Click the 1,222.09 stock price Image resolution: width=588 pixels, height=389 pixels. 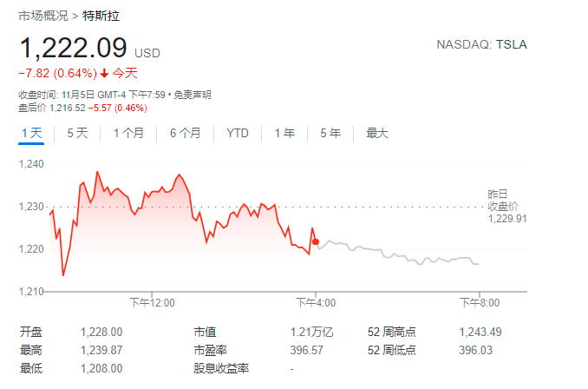(74, 48)
